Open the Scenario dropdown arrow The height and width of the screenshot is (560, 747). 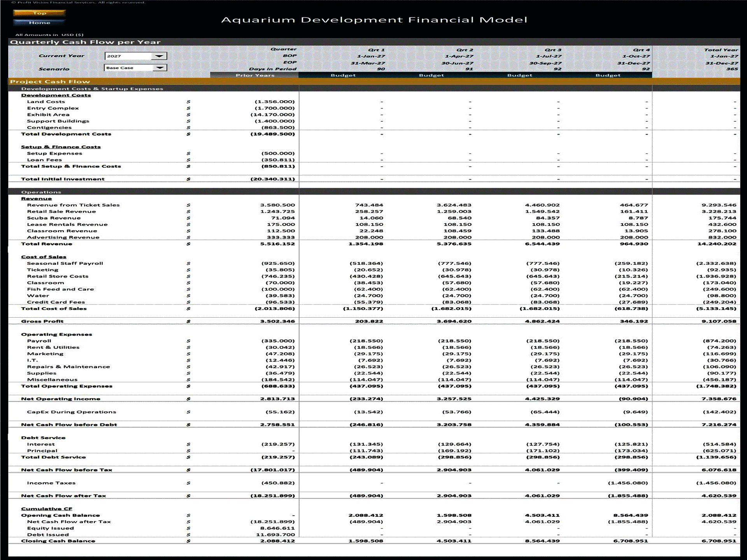pyautogui.click(x=159, y=68)
